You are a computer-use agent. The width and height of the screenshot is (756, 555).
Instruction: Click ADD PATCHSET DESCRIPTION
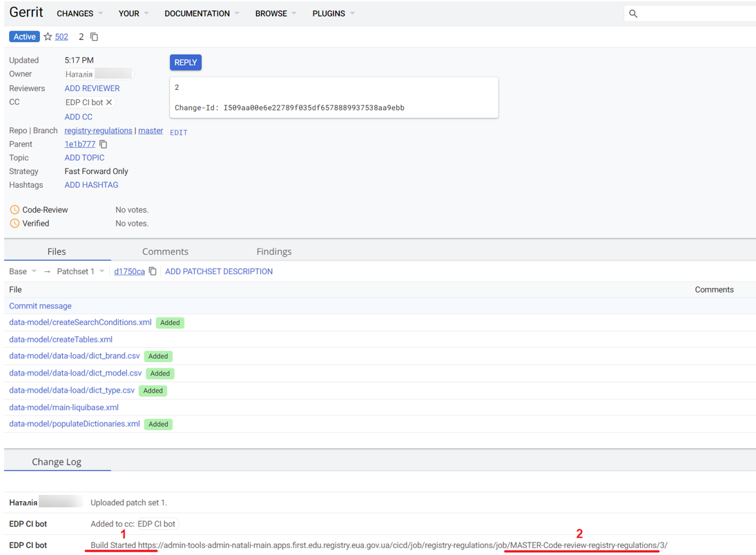[x=219, y=271]
